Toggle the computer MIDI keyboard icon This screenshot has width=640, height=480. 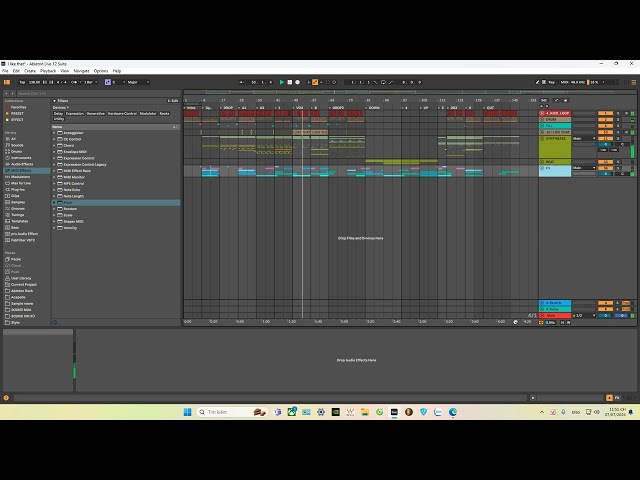pyautogui.click(x=544, y=82)
